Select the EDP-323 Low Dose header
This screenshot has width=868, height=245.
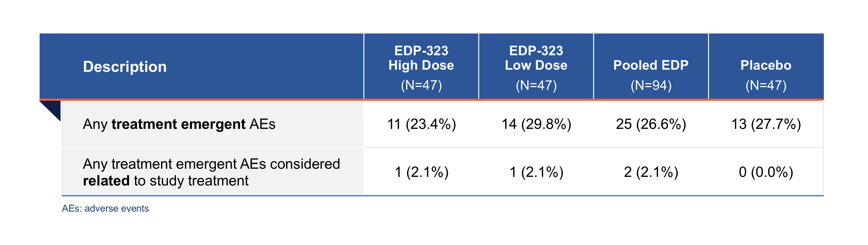click(536, 58)
